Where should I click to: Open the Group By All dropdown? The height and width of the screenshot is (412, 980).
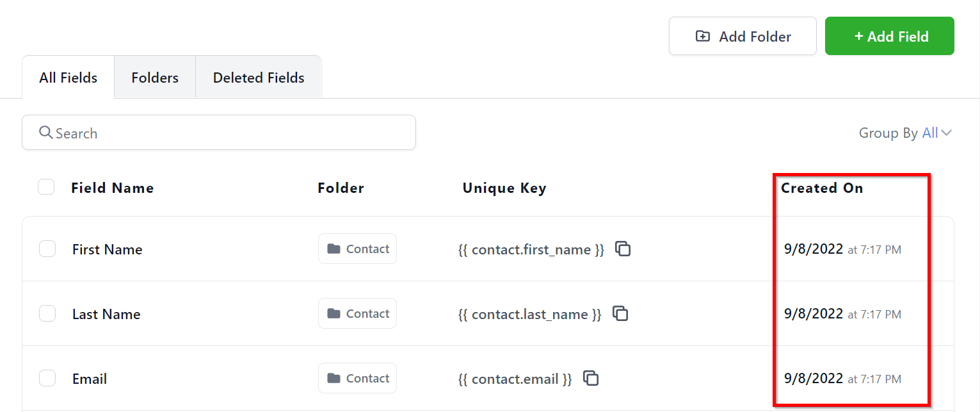point(930,133)
